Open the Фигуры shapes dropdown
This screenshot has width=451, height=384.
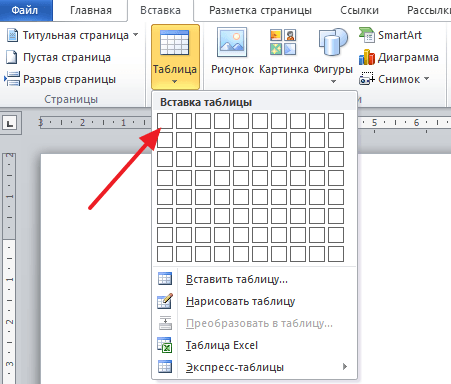coord(333,55)
